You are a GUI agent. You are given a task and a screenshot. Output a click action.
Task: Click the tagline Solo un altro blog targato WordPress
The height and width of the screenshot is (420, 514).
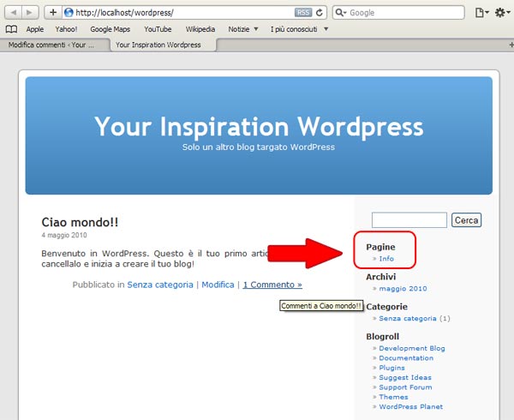click(259, 147)
